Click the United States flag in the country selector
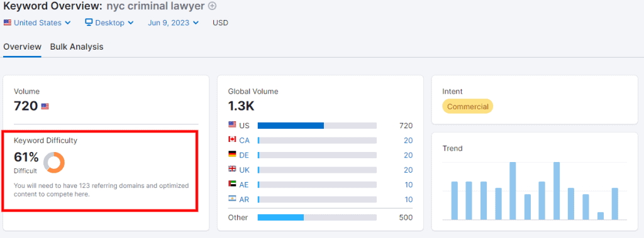 coord(8,23)
